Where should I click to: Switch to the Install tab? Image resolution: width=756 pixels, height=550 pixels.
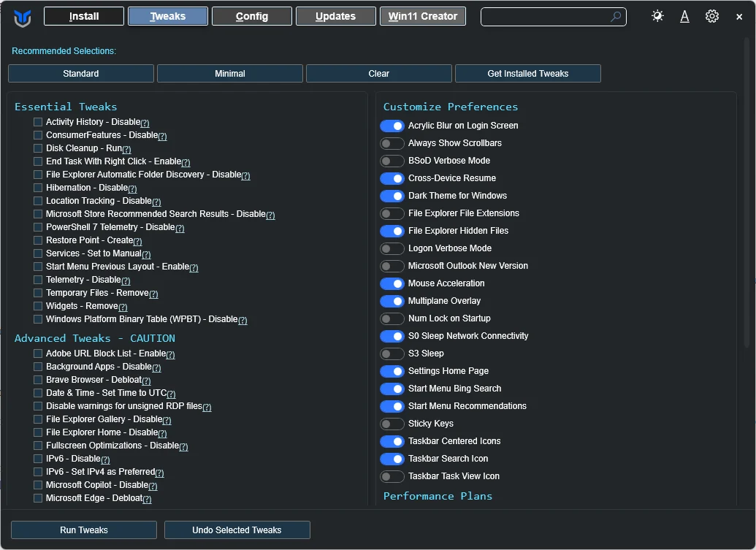(84, 16)
